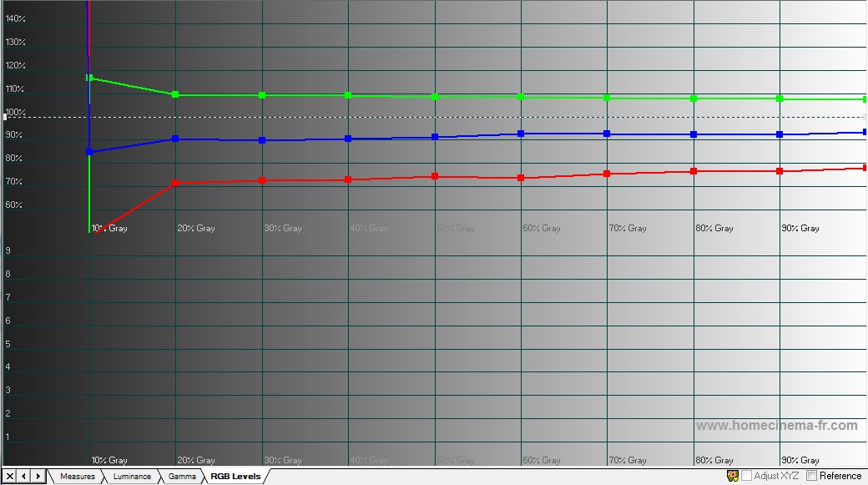Select the RGB Levels tab
This screenshot has height=485, width=868.
[x=235, y=476]
